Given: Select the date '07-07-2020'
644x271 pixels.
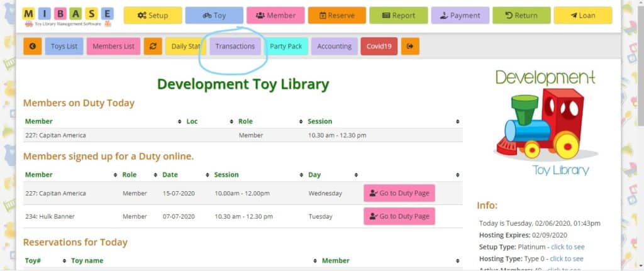Looking at the screenshot, I should click(179, 216).
